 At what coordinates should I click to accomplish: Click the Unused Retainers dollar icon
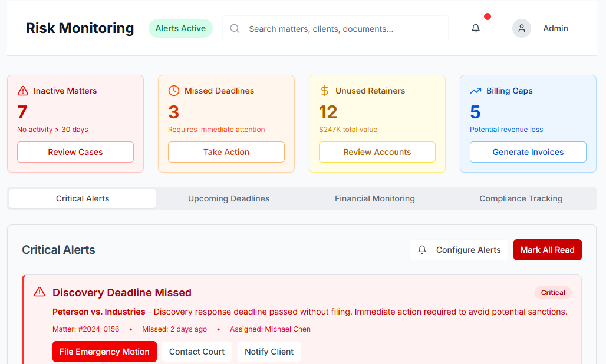tap(325, 91)
